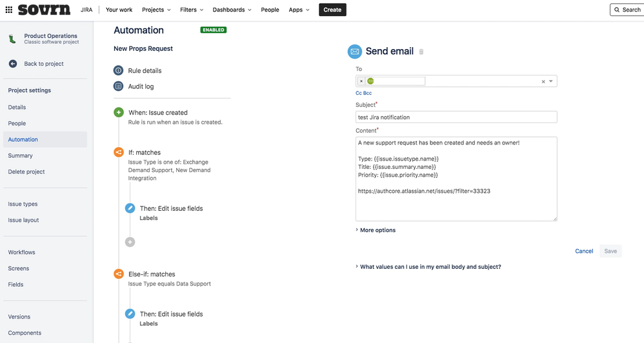Click the JIRA label in header
This screenshot has width=644, height=343.
click(86, 10)
